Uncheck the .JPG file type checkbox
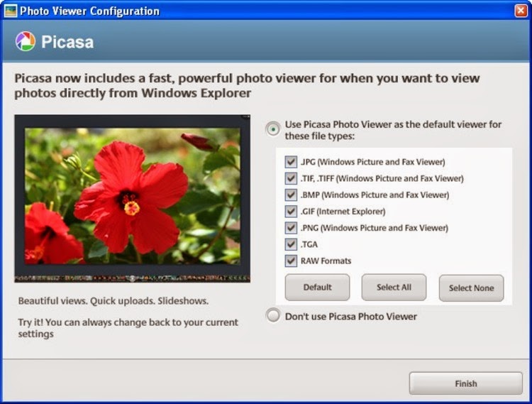Screen dimensions: 532x404 point(291,162)
